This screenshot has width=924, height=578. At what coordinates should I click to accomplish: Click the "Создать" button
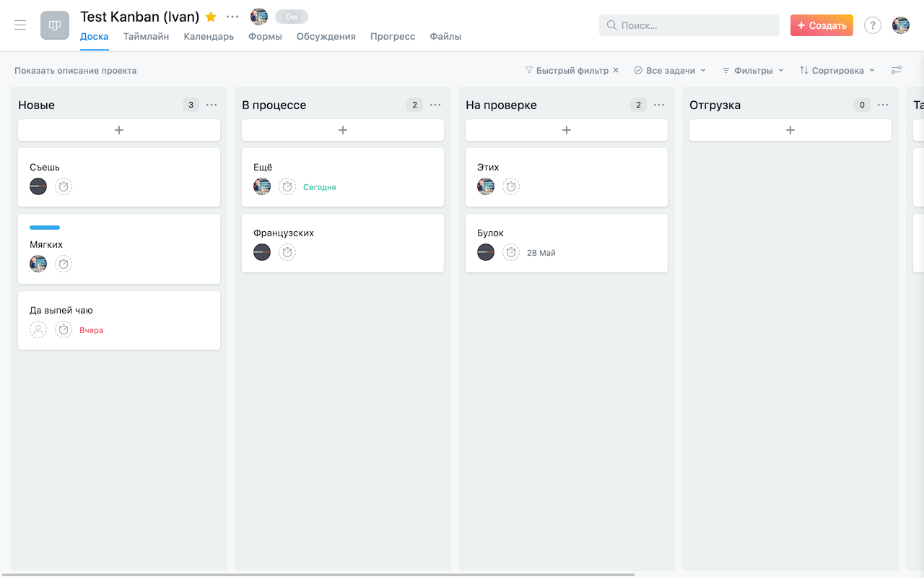(821, 25)
